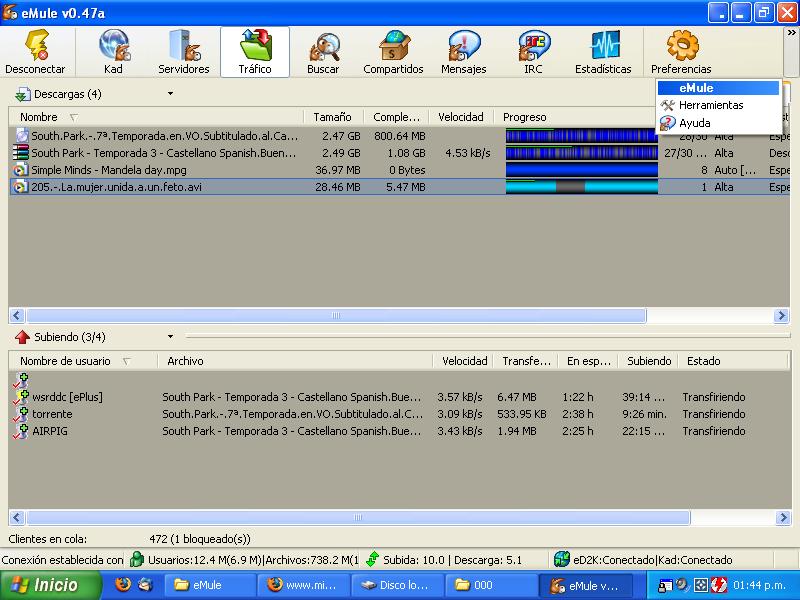Sort uploads by Estado column

(x=733, y=361)
